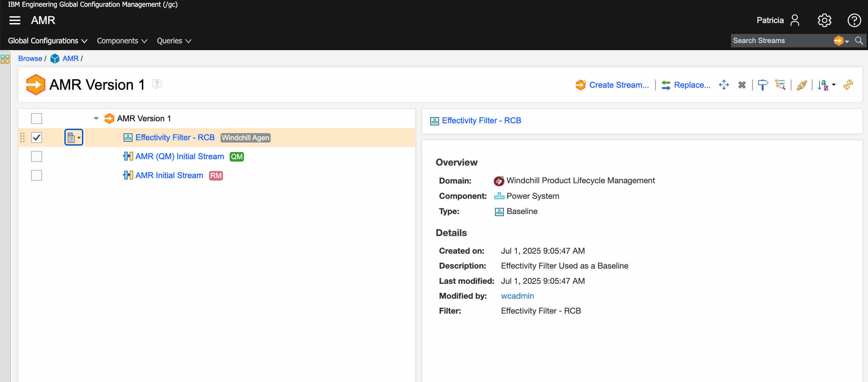The image size is (868, 382).
Task: Click the tree search magnifier icon
Action: pyautogui.click(x=780, y=85)
